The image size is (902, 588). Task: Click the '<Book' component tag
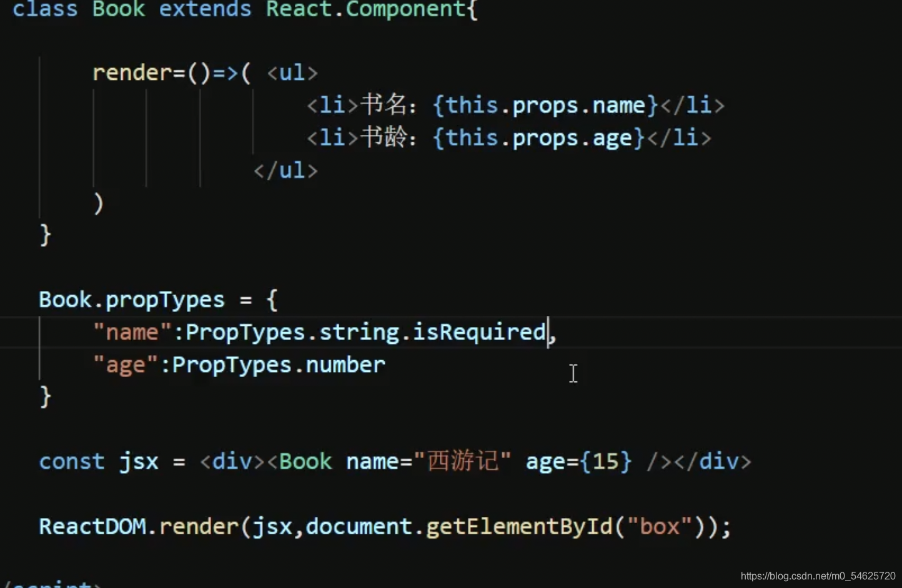tap(300, 462)
